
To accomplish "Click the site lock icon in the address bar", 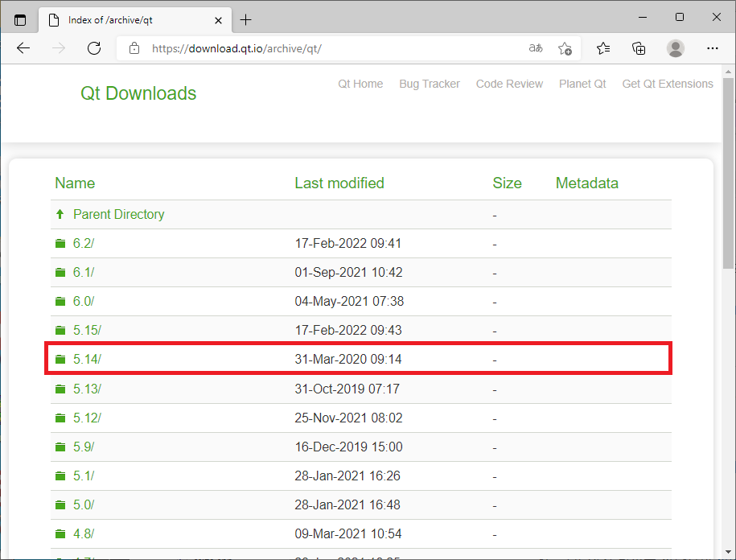I will [x=134, y=48].
